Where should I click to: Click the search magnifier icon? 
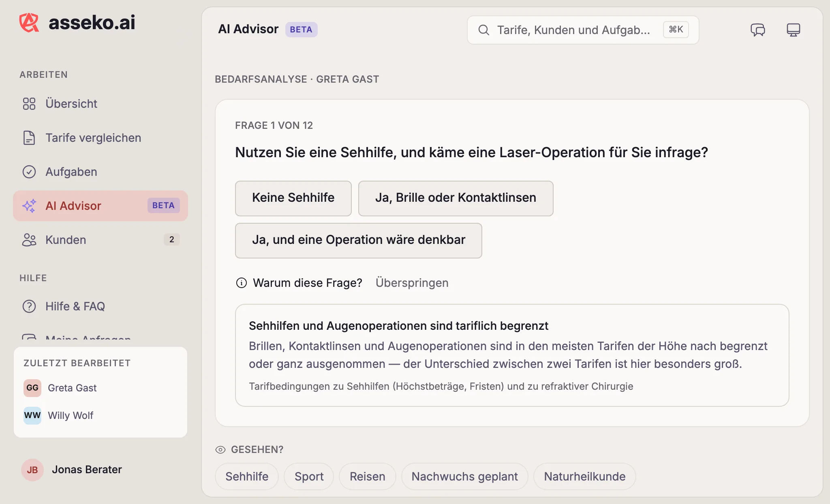coord(484,30)
